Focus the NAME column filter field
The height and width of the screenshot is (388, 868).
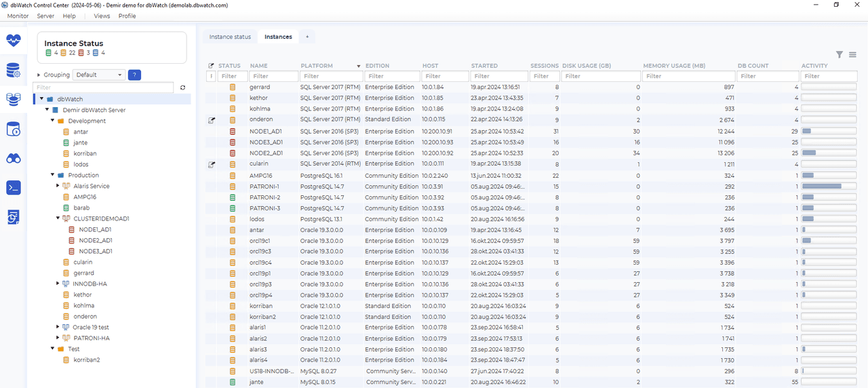pyautogui.click(x=273, y=76)
